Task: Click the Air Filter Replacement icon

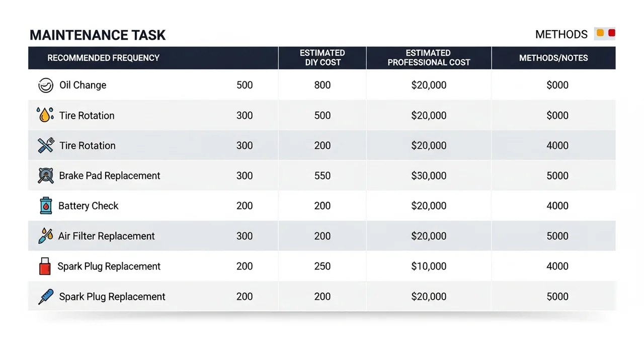Action: pos(45,236)
